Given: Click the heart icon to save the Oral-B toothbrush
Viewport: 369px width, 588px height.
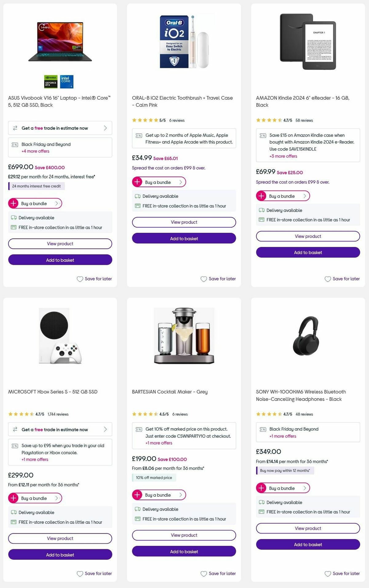Looking at the screenshot, I should pos(204,279).
